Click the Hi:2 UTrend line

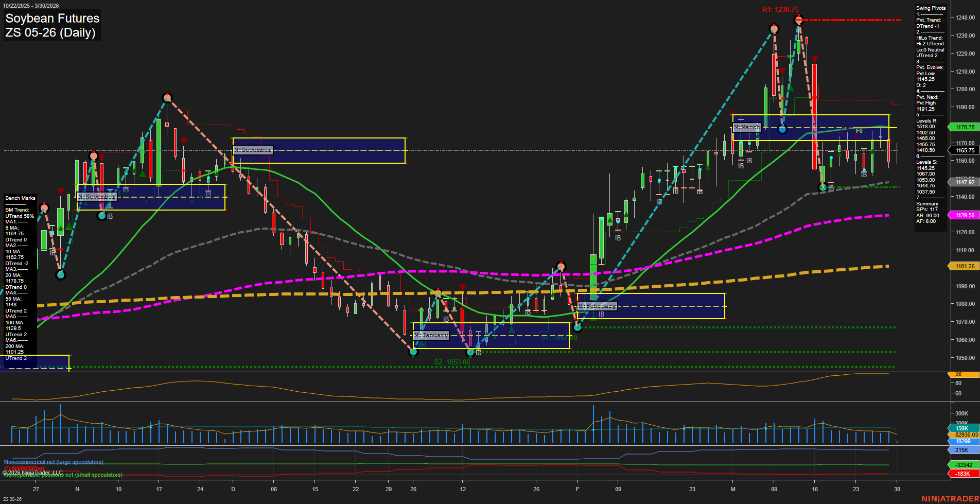click(x=930, y=44)
